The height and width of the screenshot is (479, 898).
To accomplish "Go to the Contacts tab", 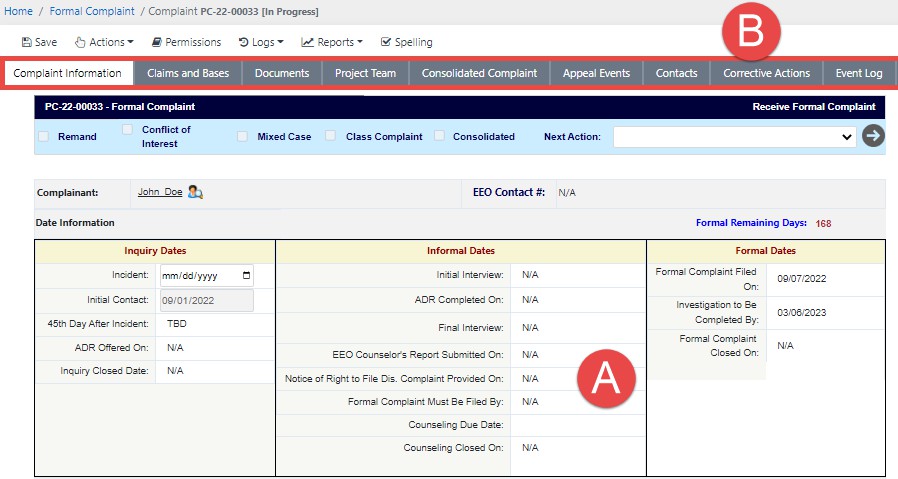I will 676,73.
